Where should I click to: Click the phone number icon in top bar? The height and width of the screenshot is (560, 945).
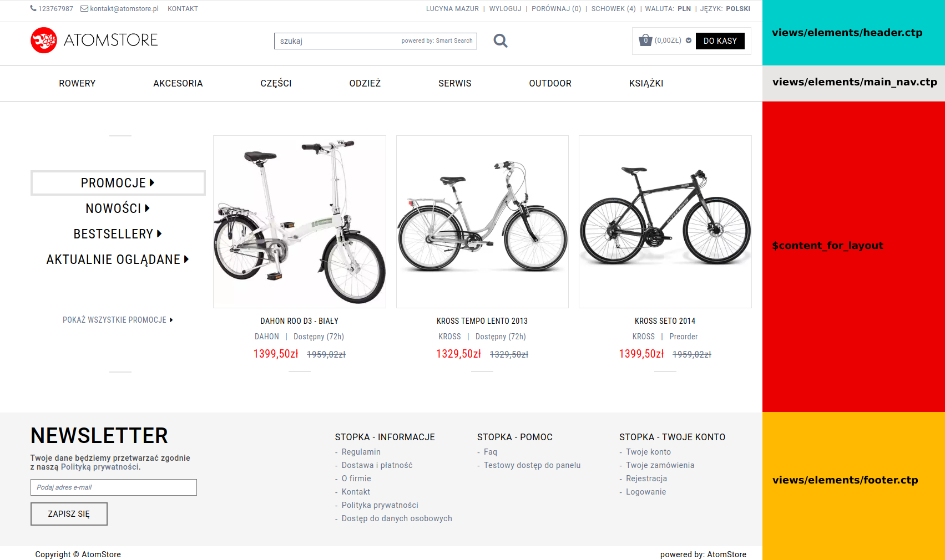(x=33, y=8)
